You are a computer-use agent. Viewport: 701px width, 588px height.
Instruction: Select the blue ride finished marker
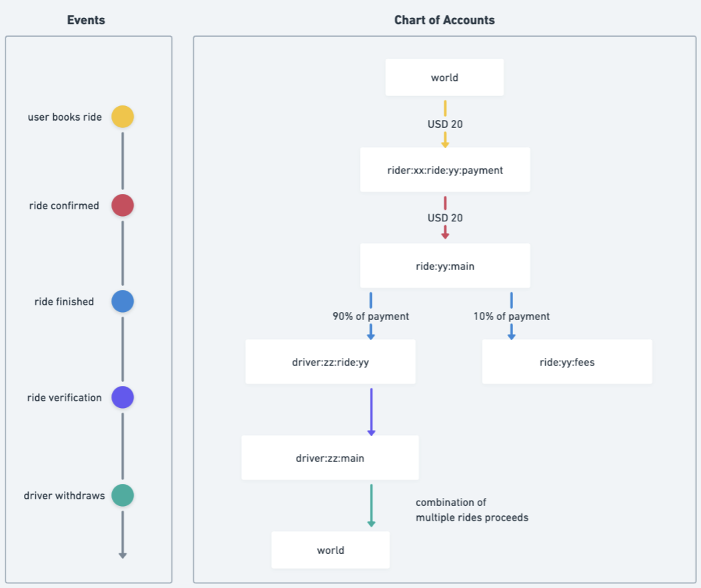point(123,301)
